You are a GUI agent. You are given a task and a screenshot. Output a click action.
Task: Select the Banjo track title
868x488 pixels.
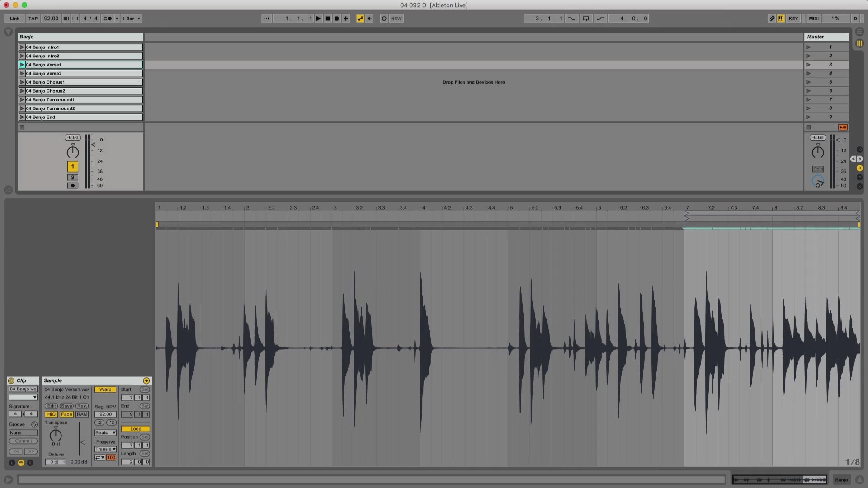coord(80,37)
